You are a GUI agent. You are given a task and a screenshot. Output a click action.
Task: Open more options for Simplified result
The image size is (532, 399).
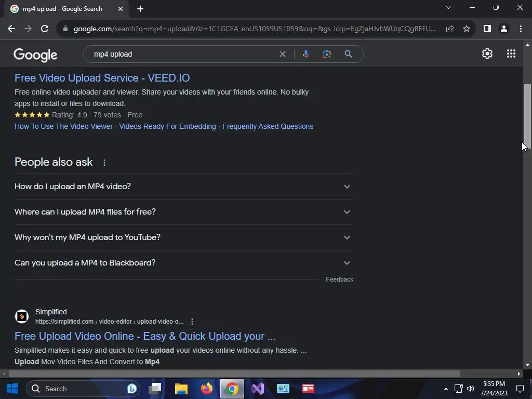pyautogui.click(x=192, y=321)
